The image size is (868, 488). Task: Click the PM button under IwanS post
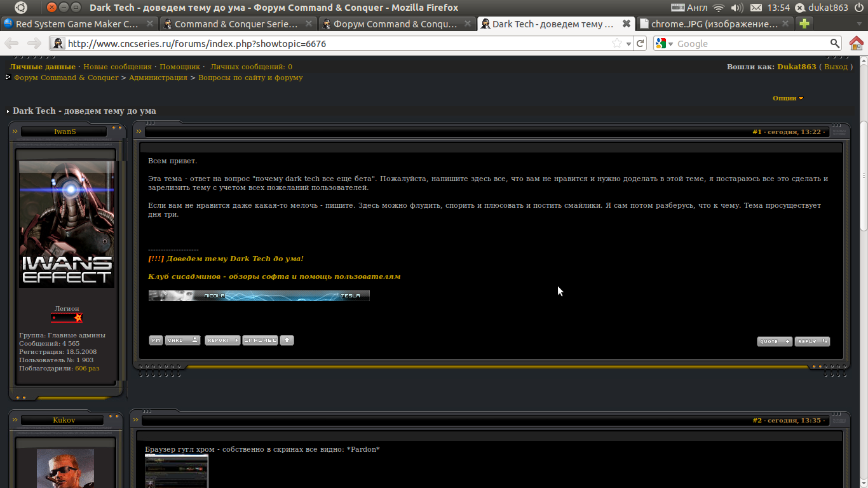pyautogui.click(x=156, y=340)
